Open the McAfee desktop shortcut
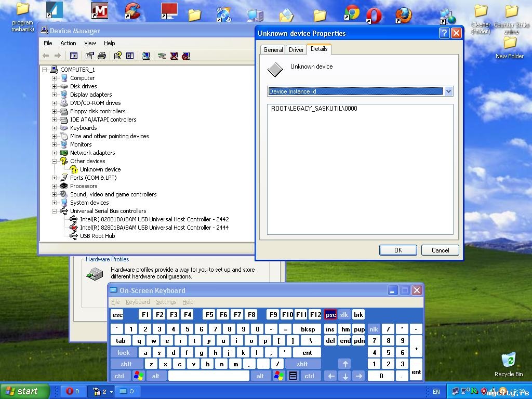Screen dimensions: 532x399 [x=100, y=10]
